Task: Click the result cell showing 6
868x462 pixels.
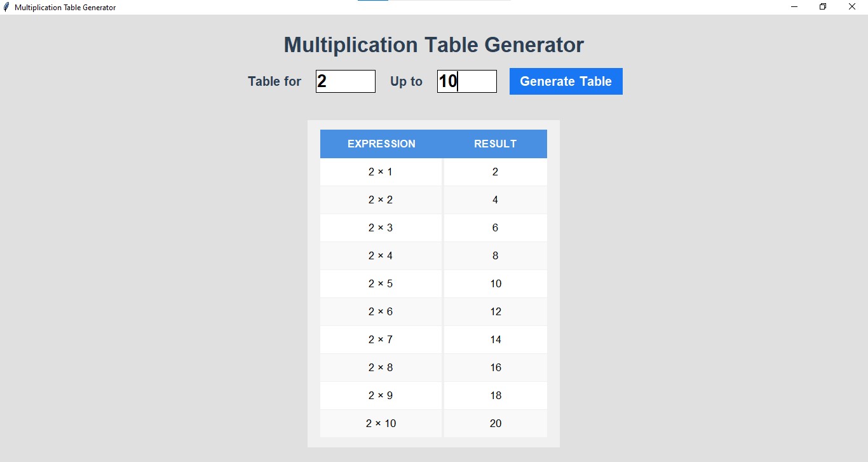Action: [495, 228]
